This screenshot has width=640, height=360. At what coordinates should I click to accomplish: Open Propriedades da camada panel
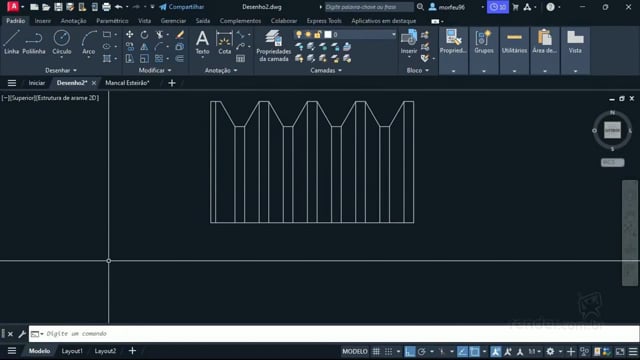(x=273, y=46)
